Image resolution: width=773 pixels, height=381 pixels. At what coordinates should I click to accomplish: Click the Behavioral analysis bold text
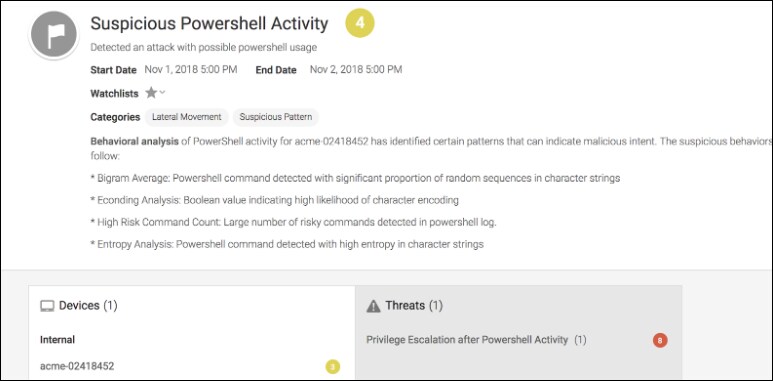pyautogui.click(x=135, y=141)
